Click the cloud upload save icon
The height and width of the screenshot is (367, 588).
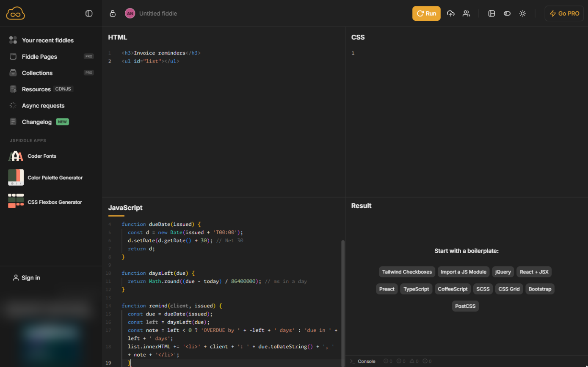[x=451, y=14]
